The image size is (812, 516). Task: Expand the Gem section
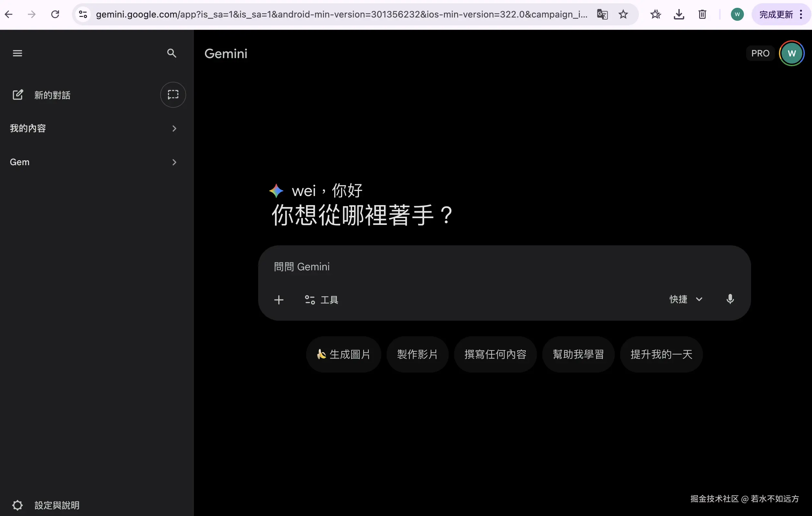point(93,162)
